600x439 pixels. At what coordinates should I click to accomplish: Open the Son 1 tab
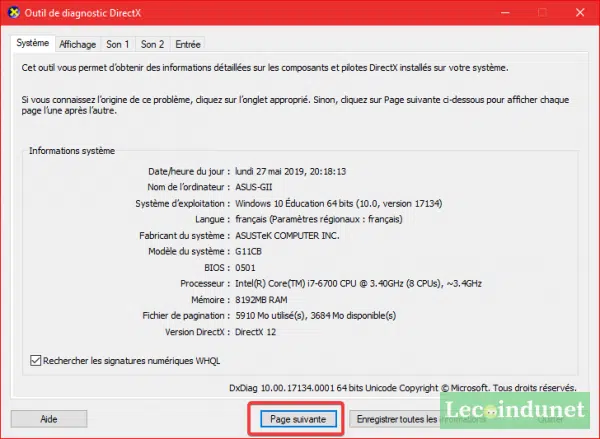117,44
